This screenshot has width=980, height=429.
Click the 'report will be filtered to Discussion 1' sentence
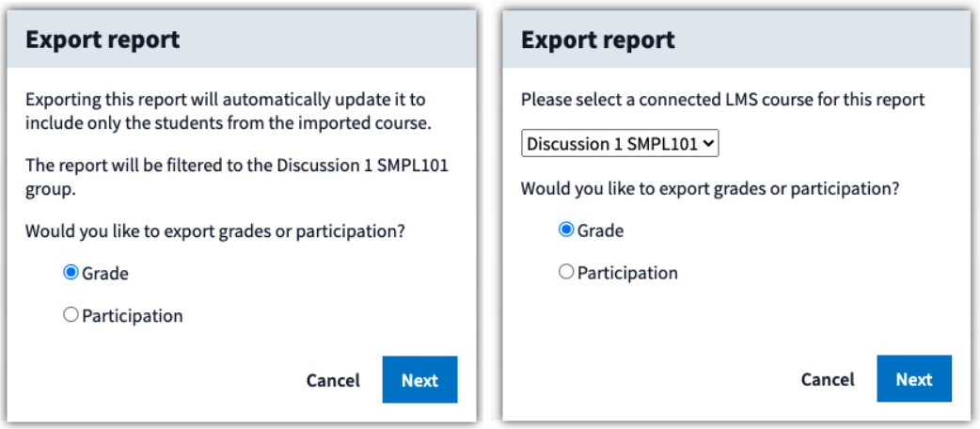[x=237, y=178]
